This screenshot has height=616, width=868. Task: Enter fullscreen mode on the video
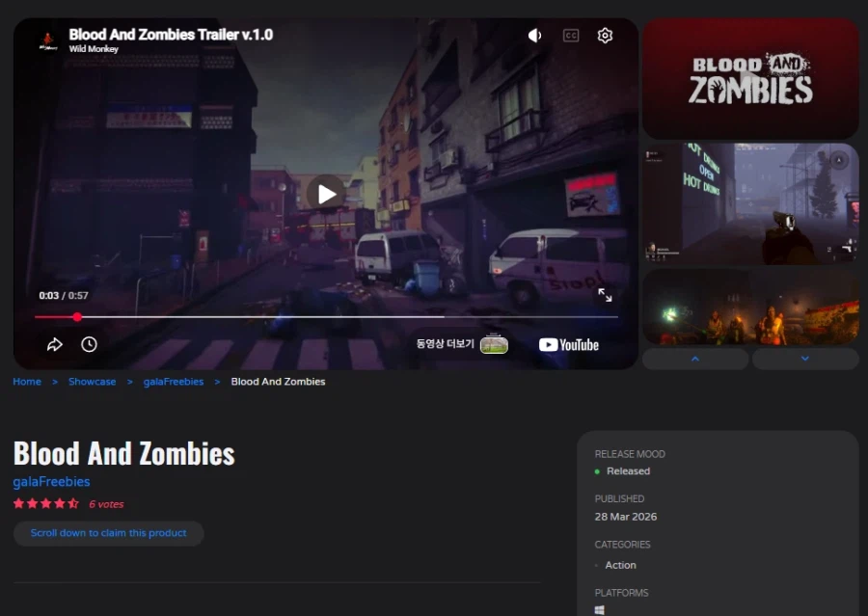(606, 297)
